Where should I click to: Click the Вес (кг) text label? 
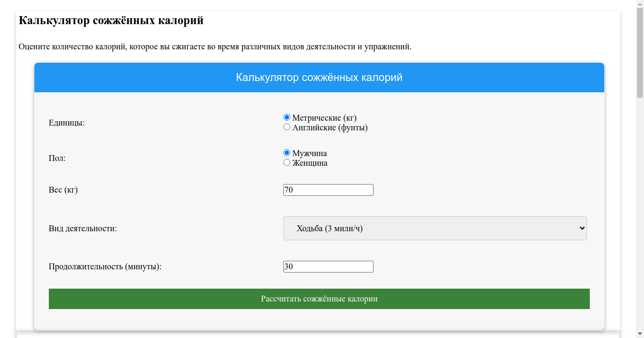point(63,190)
